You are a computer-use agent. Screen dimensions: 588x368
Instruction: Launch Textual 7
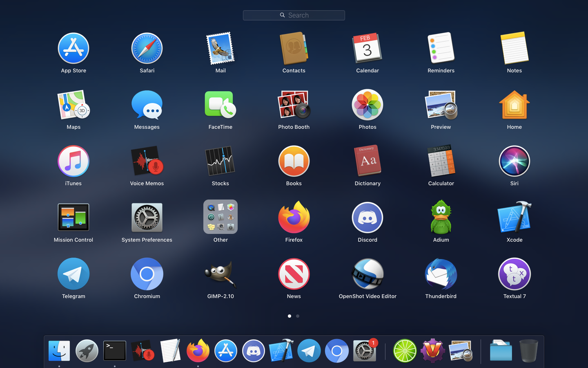(514, 274)
